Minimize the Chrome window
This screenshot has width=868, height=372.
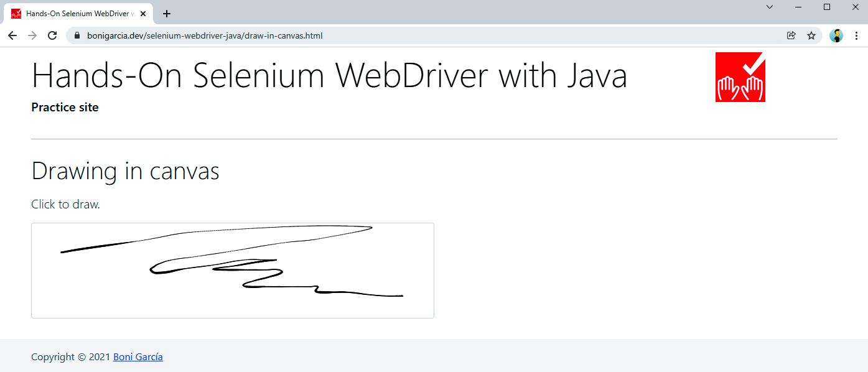pos(798,7)
